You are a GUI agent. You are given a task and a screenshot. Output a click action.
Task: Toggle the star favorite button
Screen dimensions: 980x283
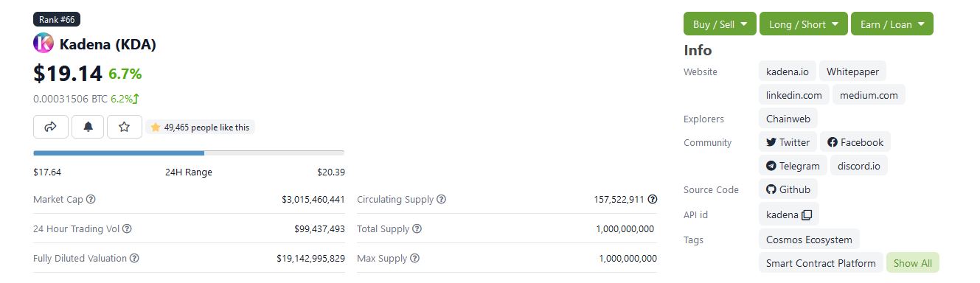pos(125,127)
